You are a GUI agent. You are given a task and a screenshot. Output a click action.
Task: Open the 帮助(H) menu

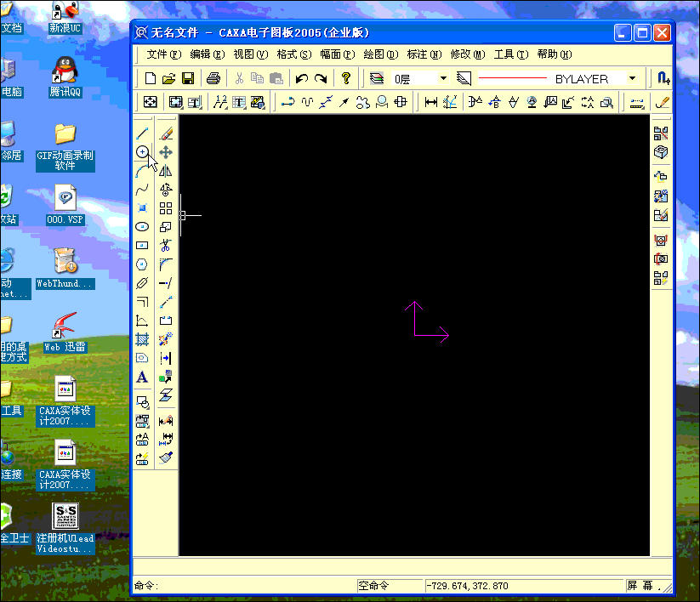click(x=555, y=54)
